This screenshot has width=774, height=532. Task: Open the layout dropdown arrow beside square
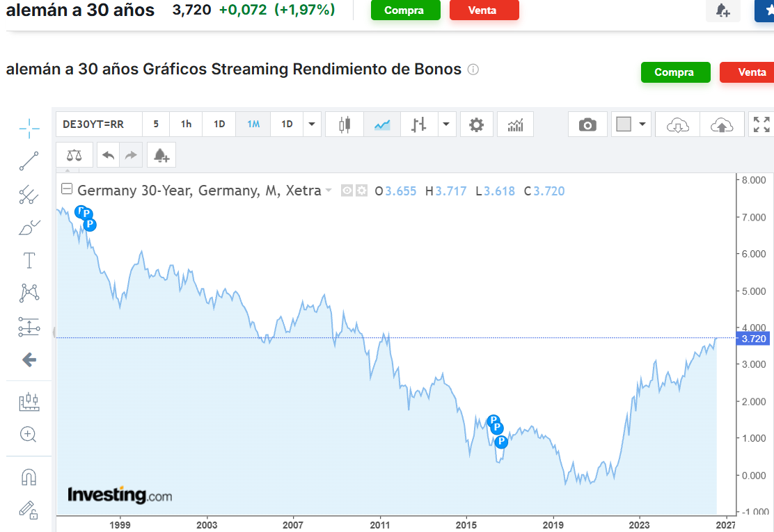(642, 124)
